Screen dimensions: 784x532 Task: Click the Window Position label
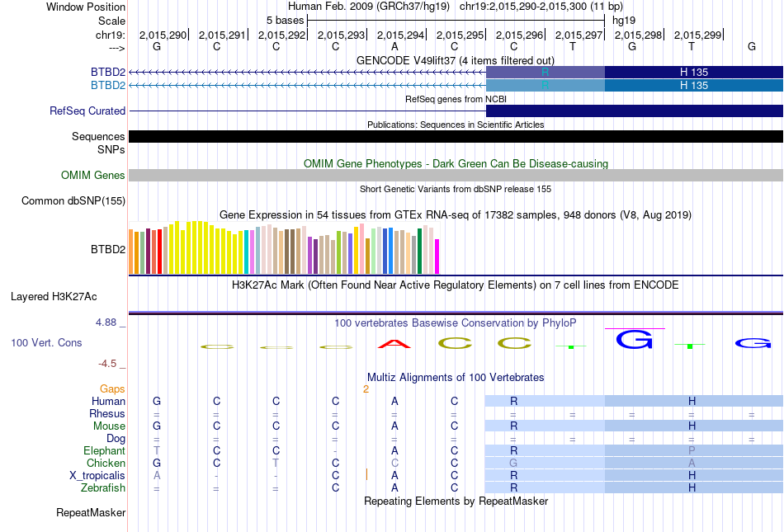click(86, 7)
